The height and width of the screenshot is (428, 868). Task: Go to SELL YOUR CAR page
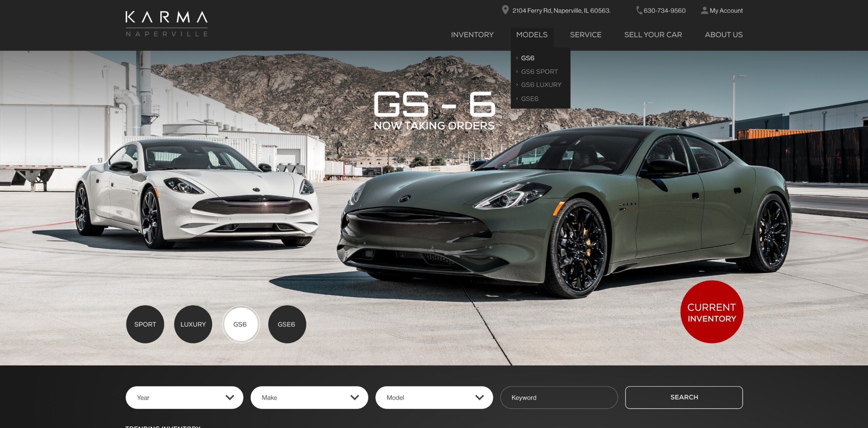tap(653, 35)
